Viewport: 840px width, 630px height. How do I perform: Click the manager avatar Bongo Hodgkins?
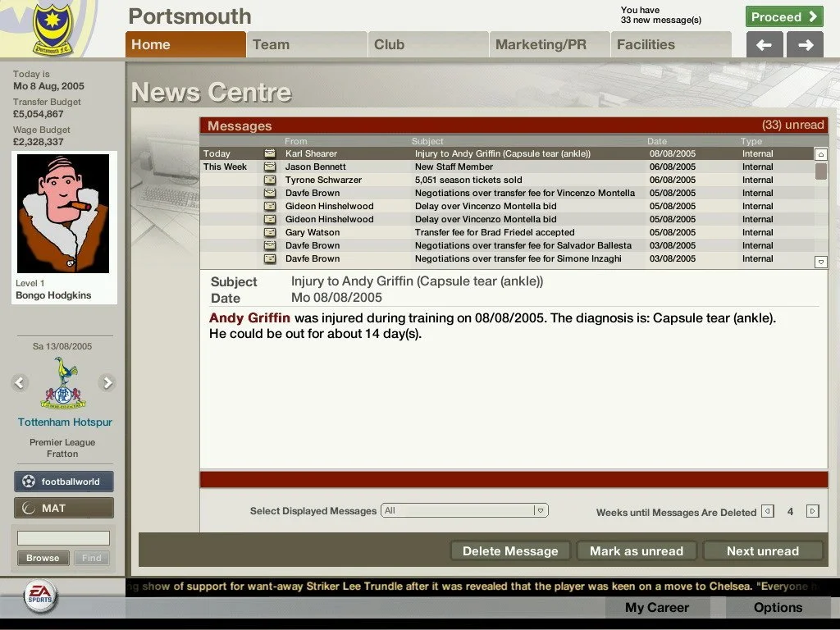[63, 215]
